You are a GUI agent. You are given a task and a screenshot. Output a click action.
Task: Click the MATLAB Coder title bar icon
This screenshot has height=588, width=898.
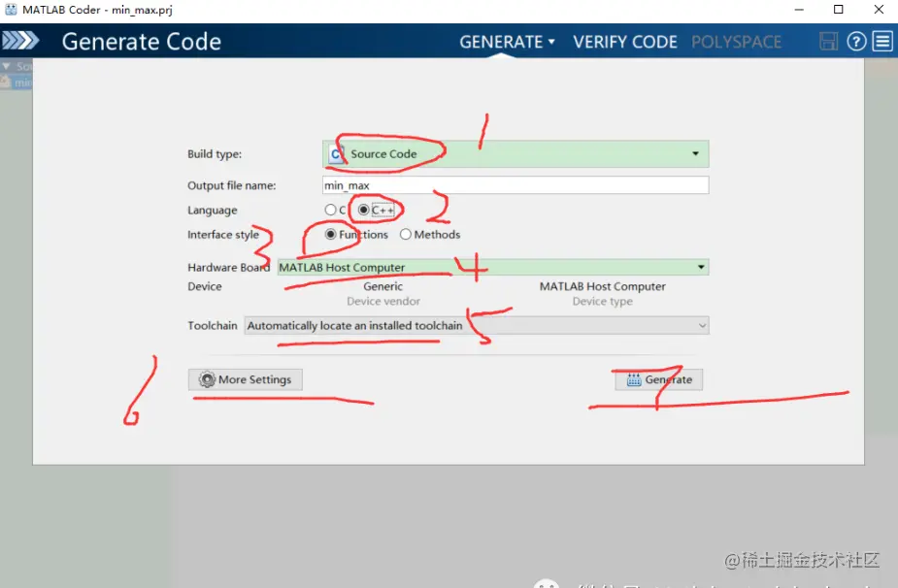pyautogui.click(x=11, y=9)
